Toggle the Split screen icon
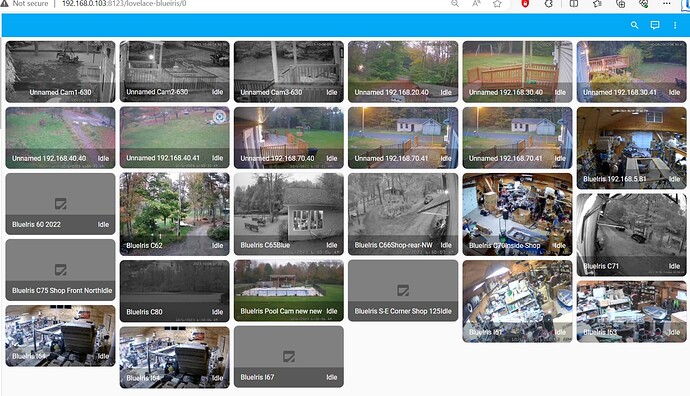 click(574, 4)
